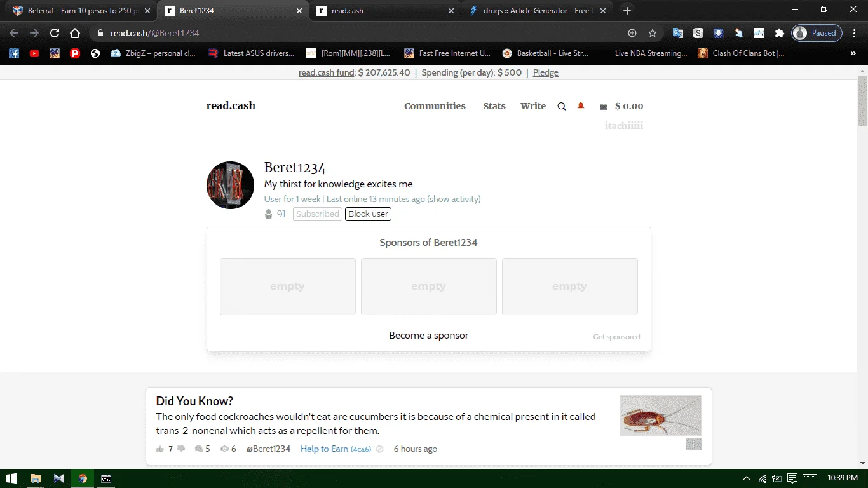Image resolution: width=868 pixels, height=488 pixels.
Task: Open the 'S' extension icon
Action: [x=698, y=33]
